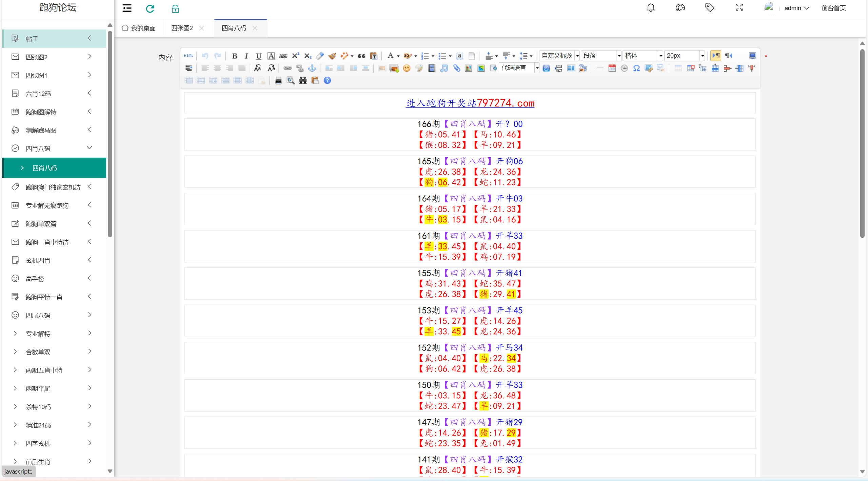Insert emoticon smiley icon
The width and height of the screenshot is (868, 481).
pyautogui.click(x=407, y=68)
